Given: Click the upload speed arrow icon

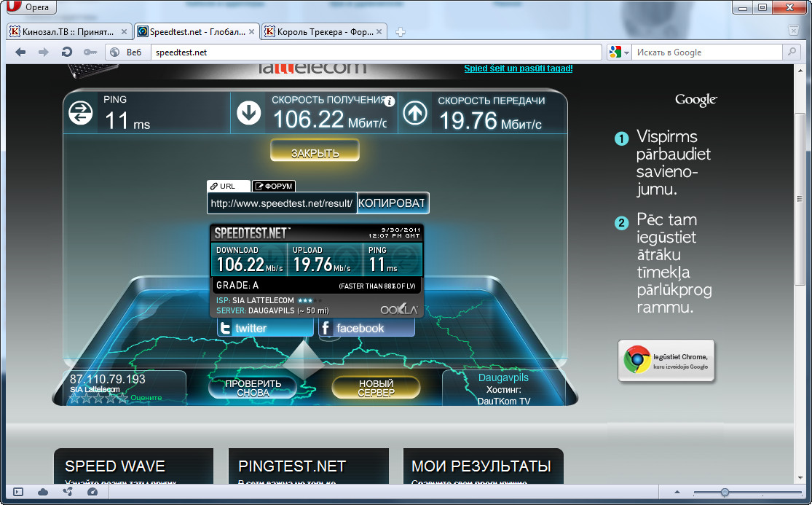Looking at the screenshot, I should click(415, 113).
